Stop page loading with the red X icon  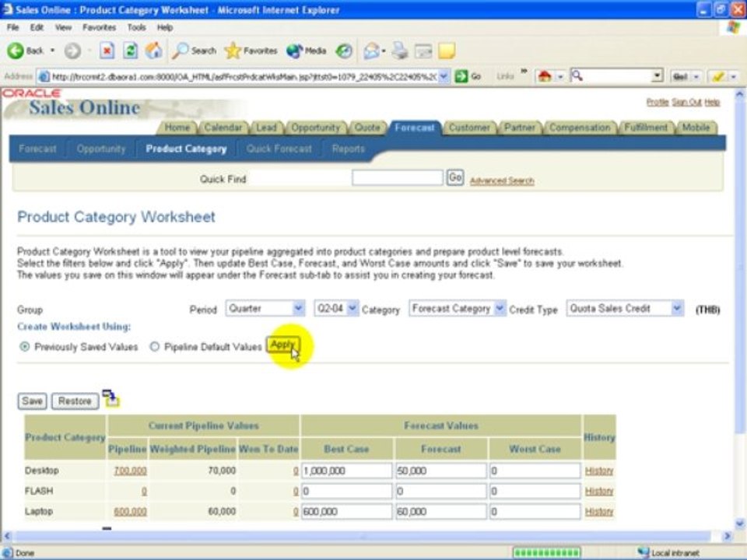pos(107,51)
